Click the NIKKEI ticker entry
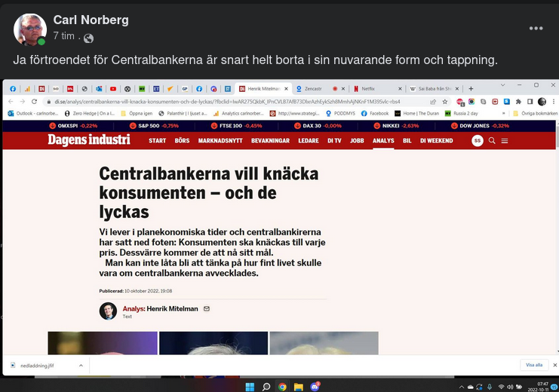This screenshot has height=392, width=559. [396, 126]
